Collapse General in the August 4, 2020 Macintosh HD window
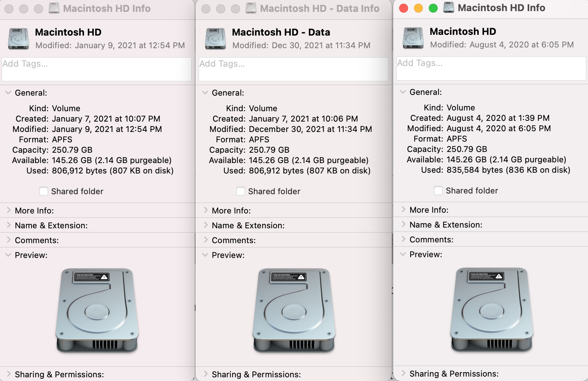This screenshot has width=588, height=381. 403,92
